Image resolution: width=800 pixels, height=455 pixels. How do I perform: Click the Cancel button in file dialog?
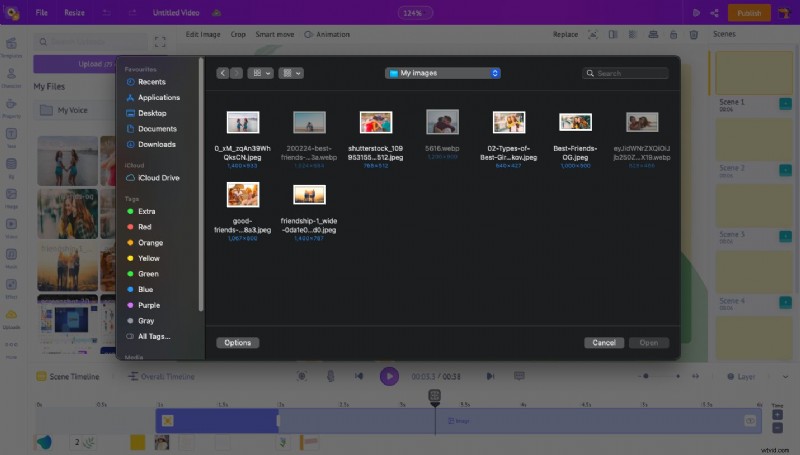tap(604, 342)
